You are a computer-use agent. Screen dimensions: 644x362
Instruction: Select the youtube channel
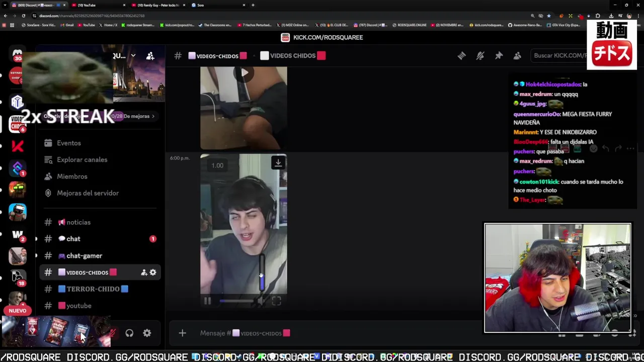click(100, 306)
